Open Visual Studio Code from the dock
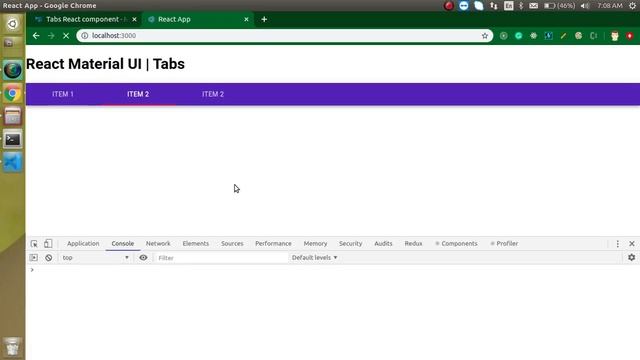The width and height of the screenshot is (640, 360). (x=13, y=162)
